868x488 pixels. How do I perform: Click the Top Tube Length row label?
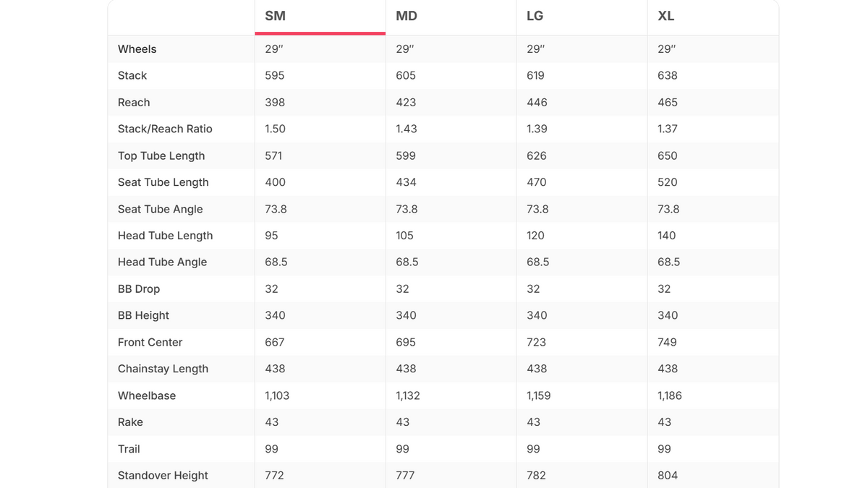(161, 156)
